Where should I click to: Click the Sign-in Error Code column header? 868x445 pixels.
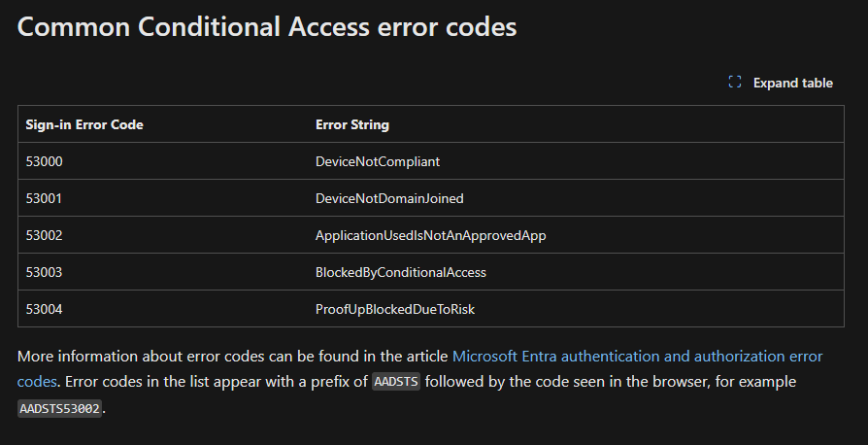click(84, 124)
